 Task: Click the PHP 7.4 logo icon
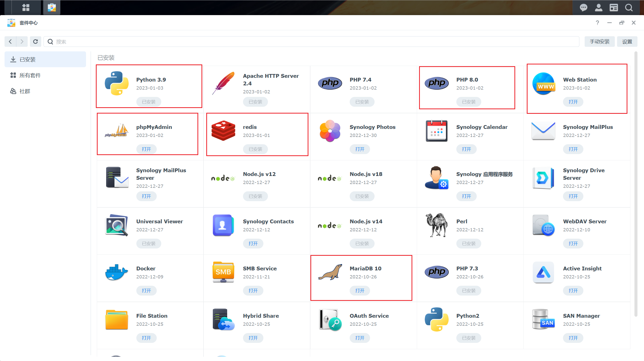[330, 83]
